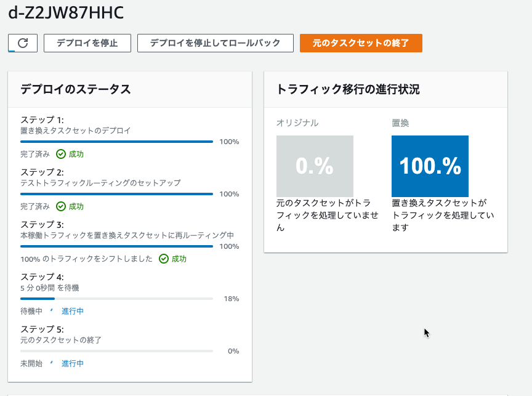Click デプロイを停止してロールバック button
This screenshot has width=532, height=396.
216,43
